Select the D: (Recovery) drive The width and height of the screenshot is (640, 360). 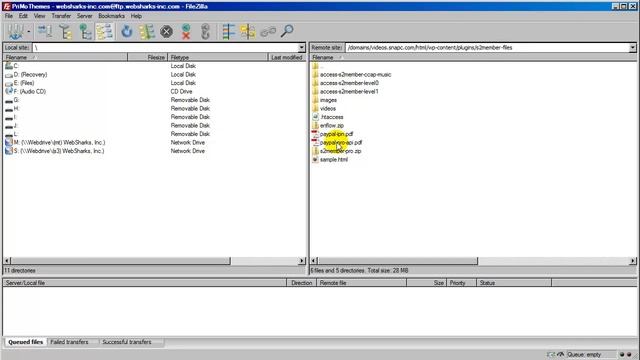(x=27, y=74)
